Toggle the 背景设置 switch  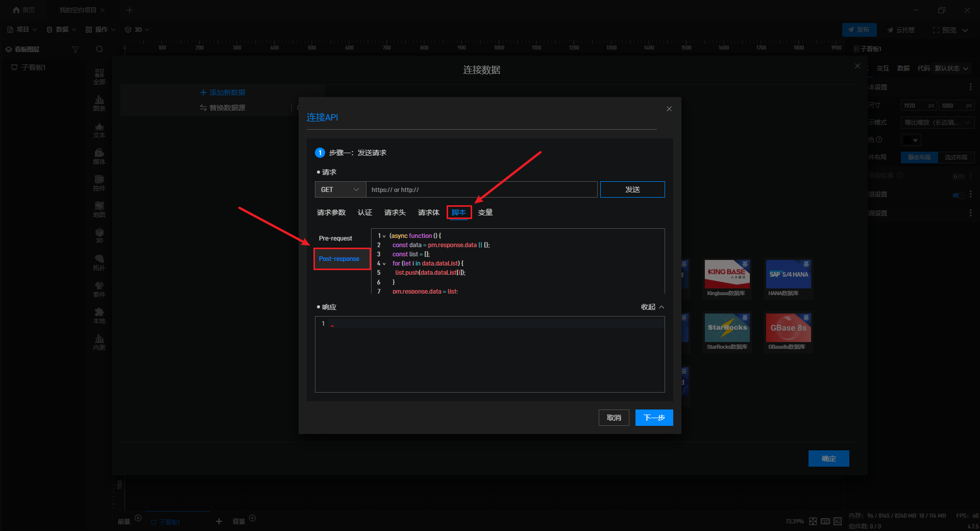tap(959, 195)
